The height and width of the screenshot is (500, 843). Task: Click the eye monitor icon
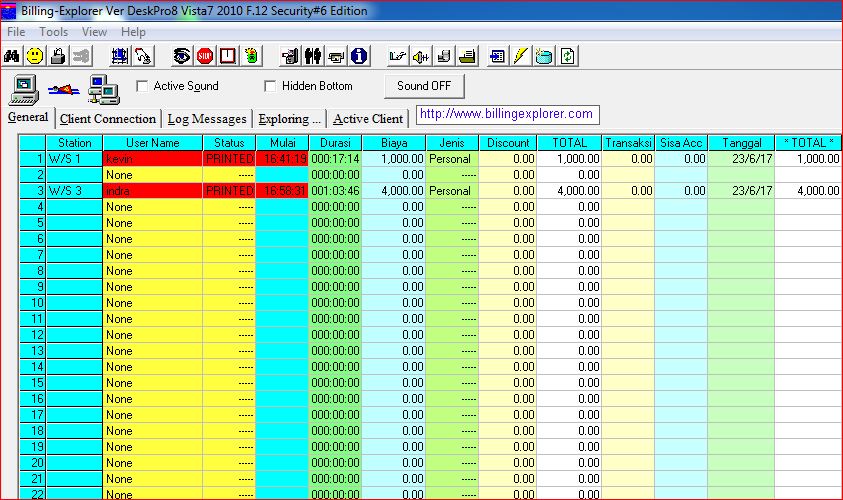[x=181, y=56]
